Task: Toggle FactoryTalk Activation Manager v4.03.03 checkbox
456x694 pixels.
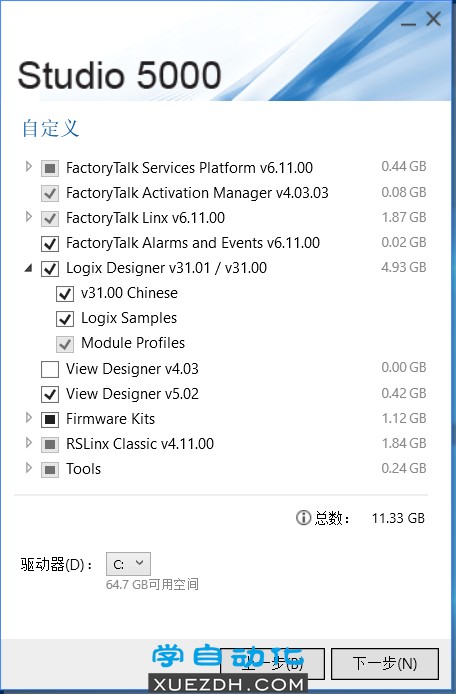Action: pyautogui.click(x=50, y=193)
